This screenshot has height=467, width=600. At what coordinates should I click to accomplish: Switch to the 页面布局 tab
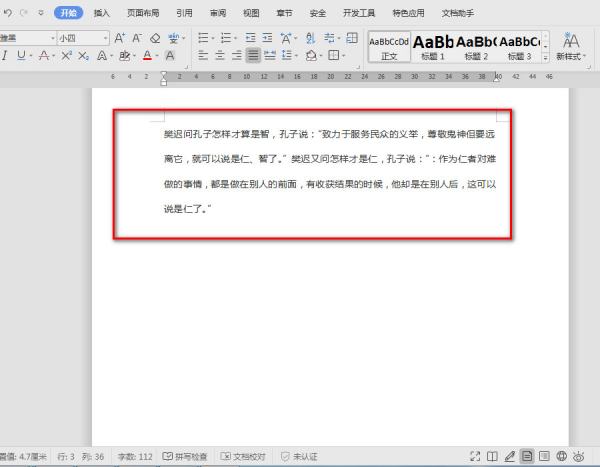click(x=142, y=13)
